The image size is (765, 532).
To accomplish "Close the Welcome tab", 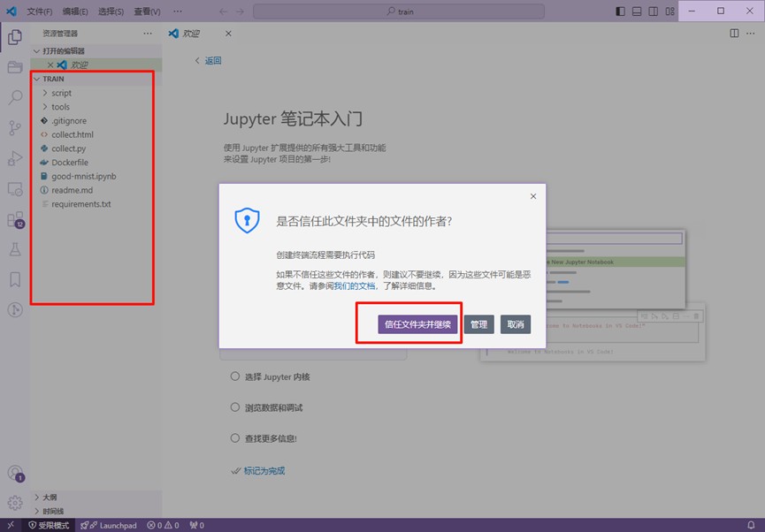I will click(228, 34).
